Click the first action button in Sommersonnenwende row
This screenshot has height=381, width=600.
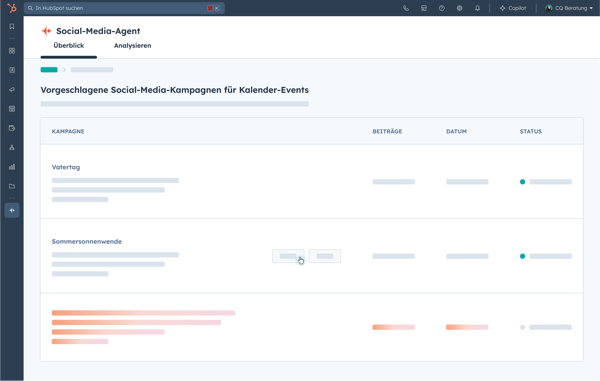(x=288, y=256)
